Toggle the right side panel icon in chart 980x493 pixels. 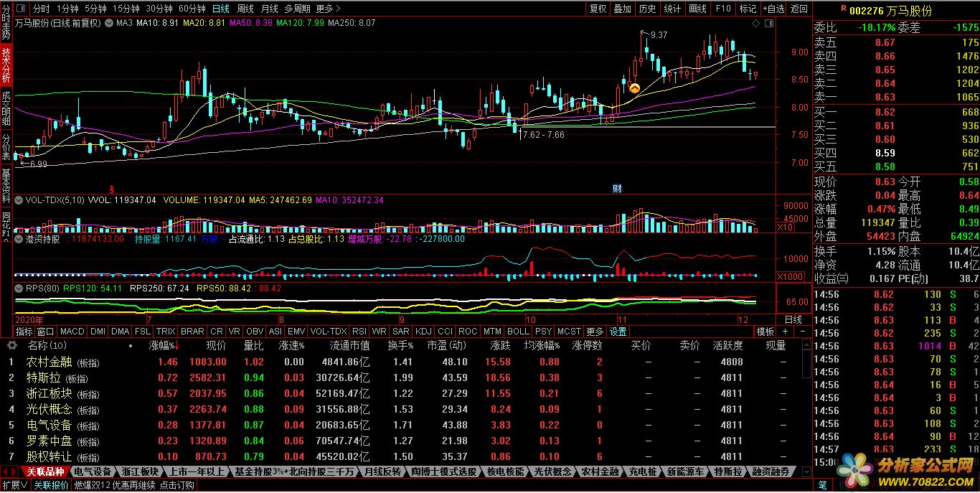pyautogui.click(x=769, y=23)
